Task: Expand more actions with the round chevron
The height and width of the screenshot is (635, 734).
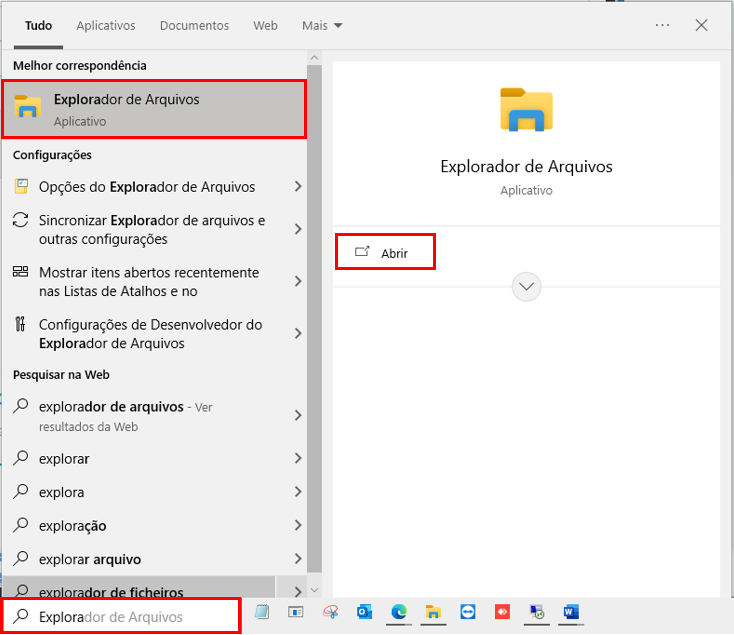Action: pyautogui.click(x=527, y=286)
